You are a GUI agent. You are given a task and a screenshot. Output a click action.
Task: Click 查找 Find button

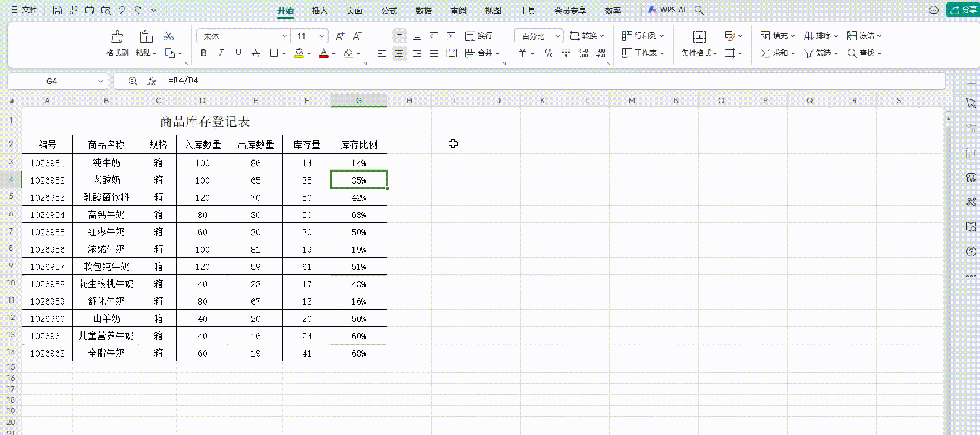(864, 53)
